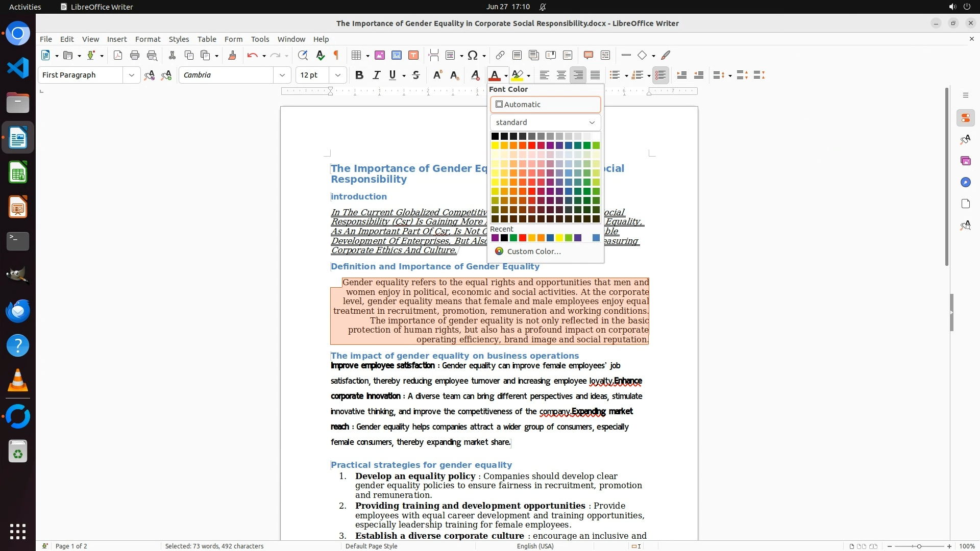Image resolution: width=980 pixels, height=551 pixels.
Task: Click the Automatic font color button
Action: 545,105
